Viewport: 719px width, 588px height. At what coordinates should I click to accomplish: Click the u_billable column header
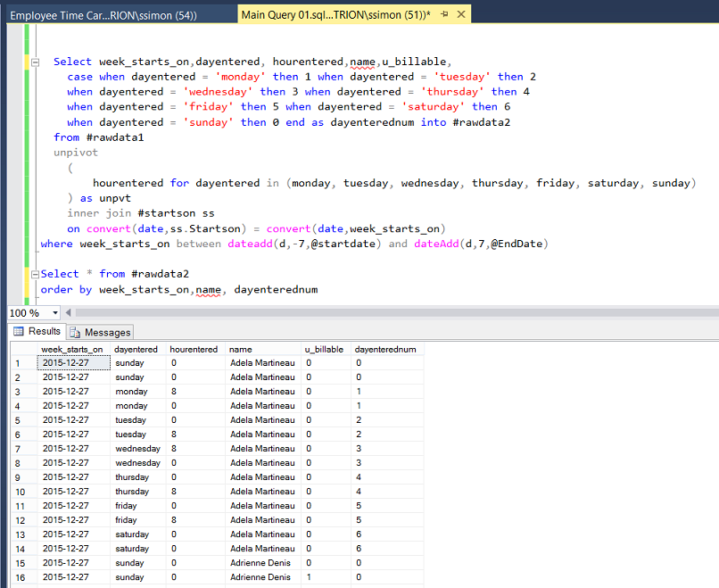[324, 349]
